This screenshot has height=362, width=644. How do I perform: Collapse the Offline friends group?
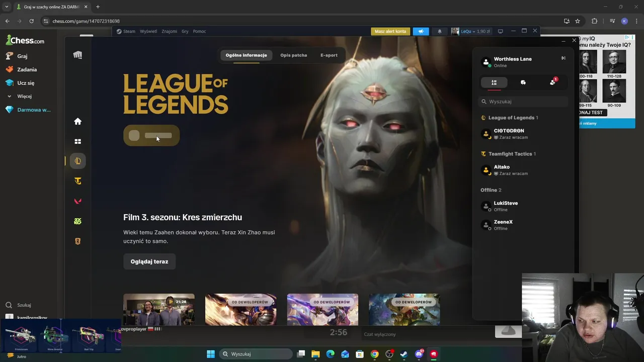tap(491, 190)
